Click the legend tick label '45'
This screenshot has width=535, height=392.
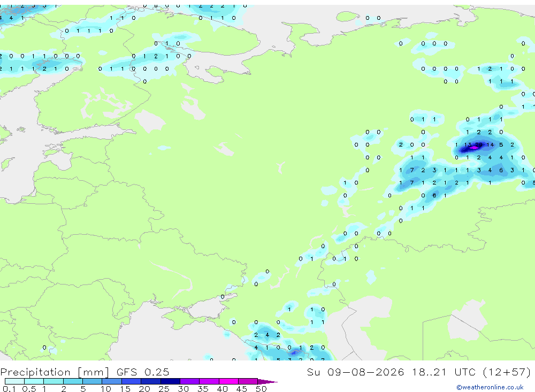point(242,389)
